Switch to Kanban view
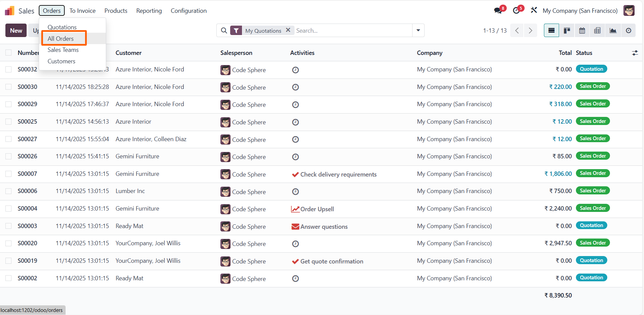Screen dimensions: 644x315 (567, 31)
